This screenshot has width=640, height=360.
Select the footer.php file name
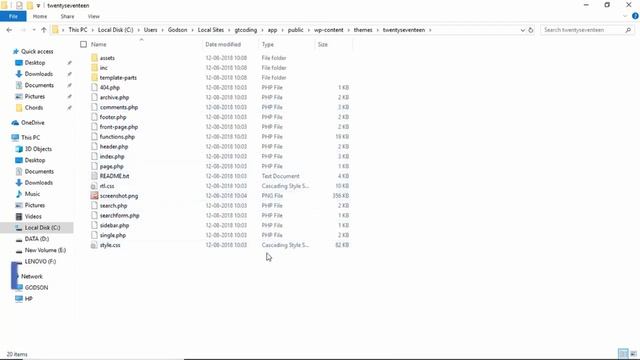click(113, 117)
